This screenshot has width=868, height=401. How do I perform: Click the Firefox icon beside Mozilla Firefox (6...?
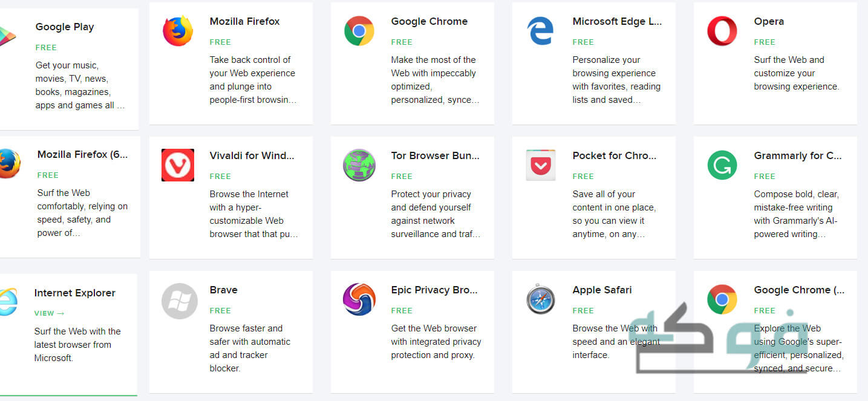tap(10, 163)
